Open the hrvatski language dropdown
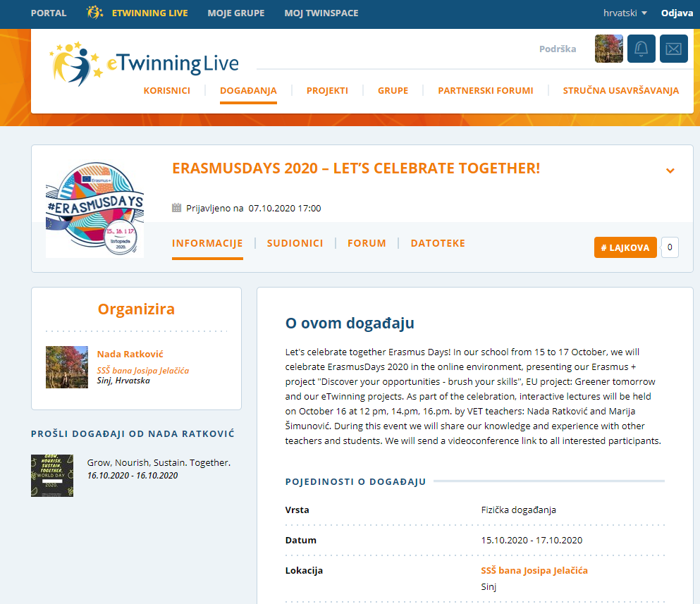This screenshot has width=700, height=604. click(x=625, y=13)
